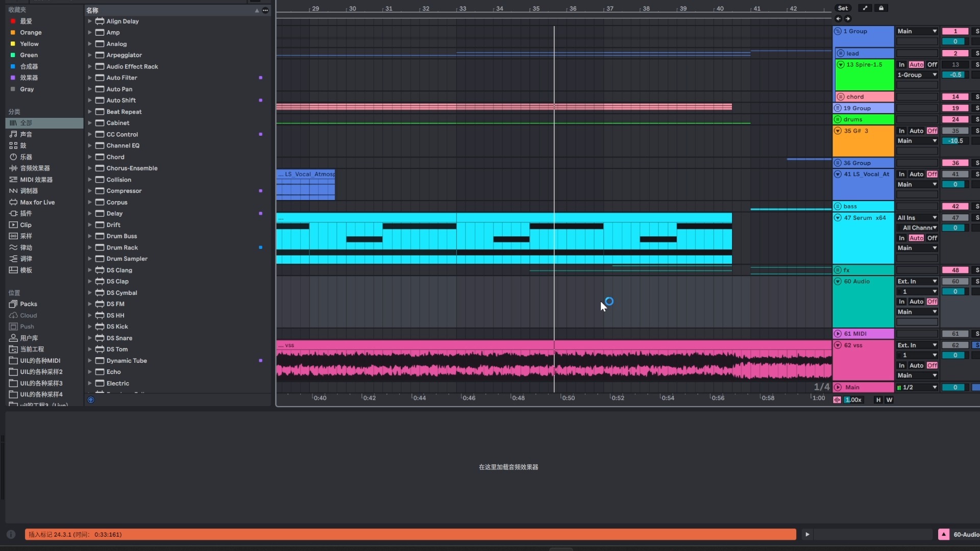This screenshot has height=551, width=980.
Task: Select the LS_Vocal_Atmos clip in arrangement
Action: point(306,185)
